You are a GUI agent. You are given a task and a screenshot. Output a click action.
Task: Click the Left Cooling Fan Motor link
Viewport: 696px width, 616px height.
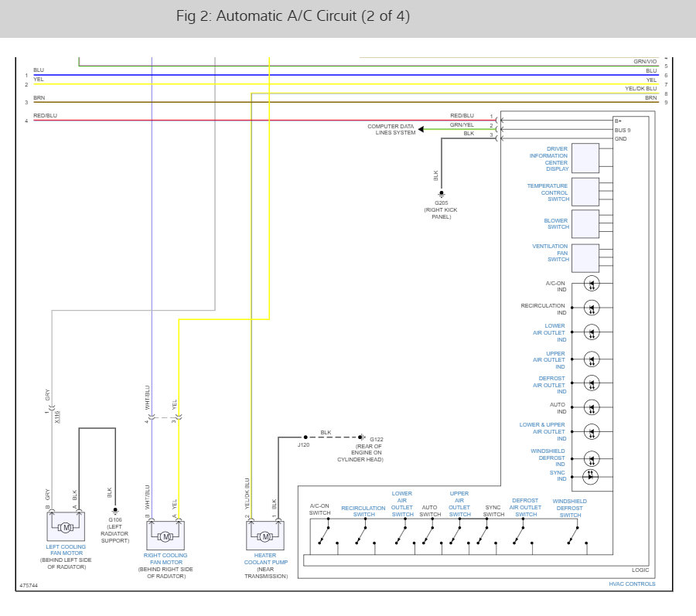tap(66, 550)
